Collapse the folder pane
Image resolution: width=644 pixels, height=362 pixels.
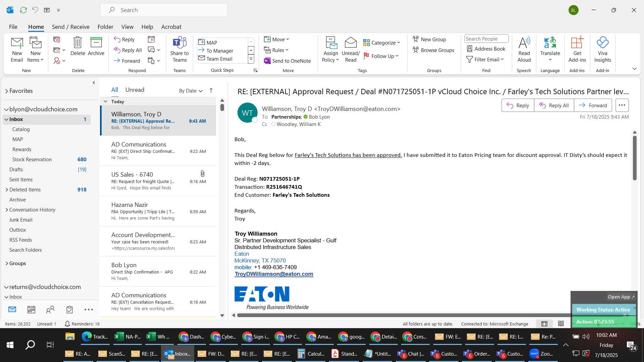[94, 82]
